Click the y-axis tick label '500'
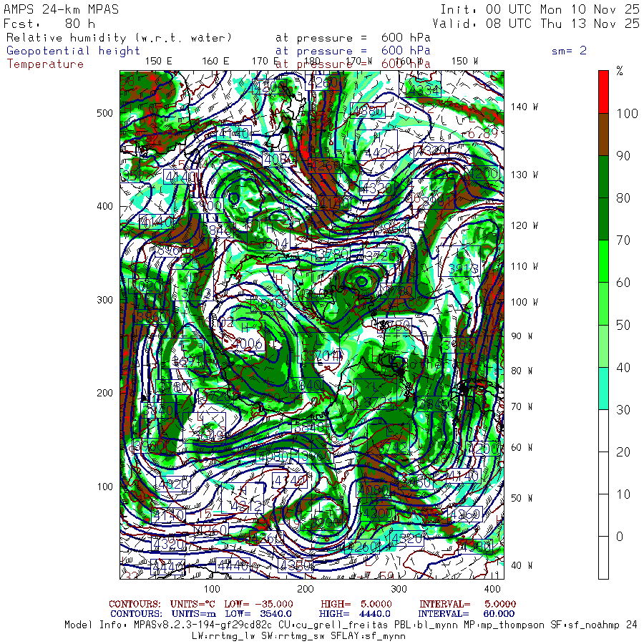Image resolution: width=644 pixels, height=644 pixels. coord(104,113)
